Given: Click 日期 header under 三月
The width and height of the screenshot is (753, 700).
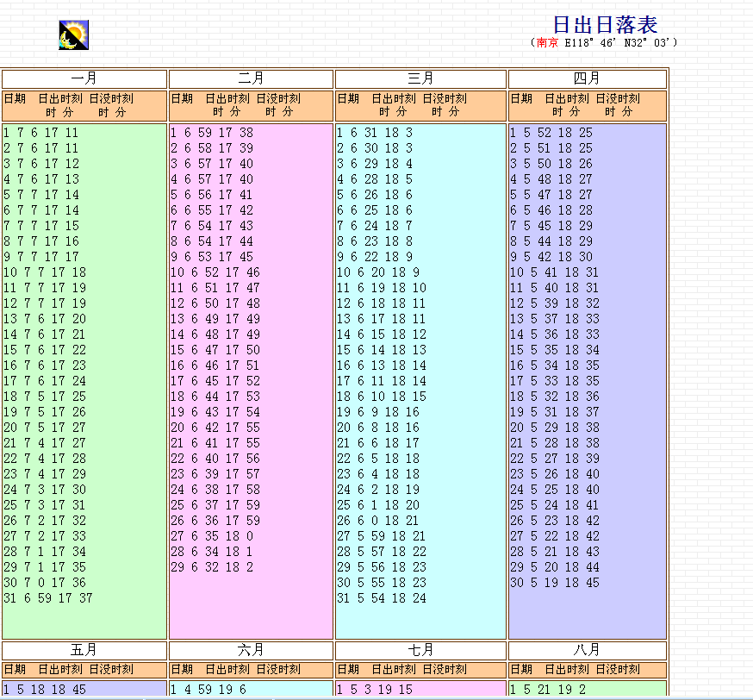Looking at the screenshot, I should pyautogui.click(x=348, y=99).
